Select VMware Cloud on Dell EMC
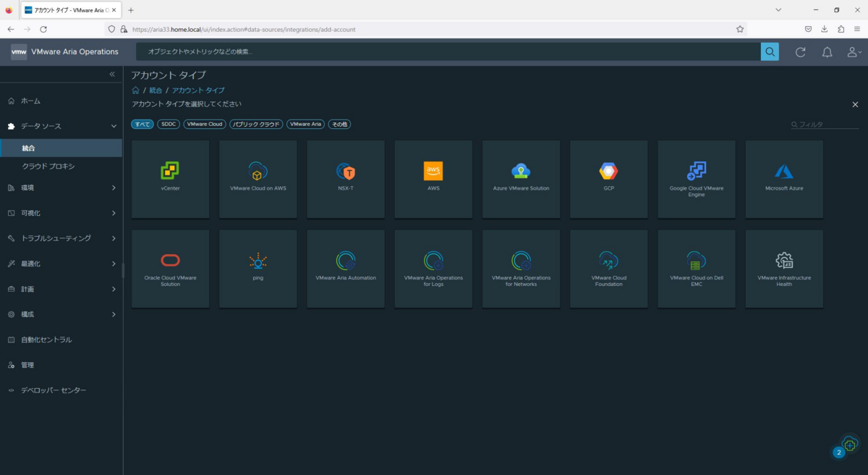Image resolution: width=868 pixels, height=475 pixels. point(697,269)
